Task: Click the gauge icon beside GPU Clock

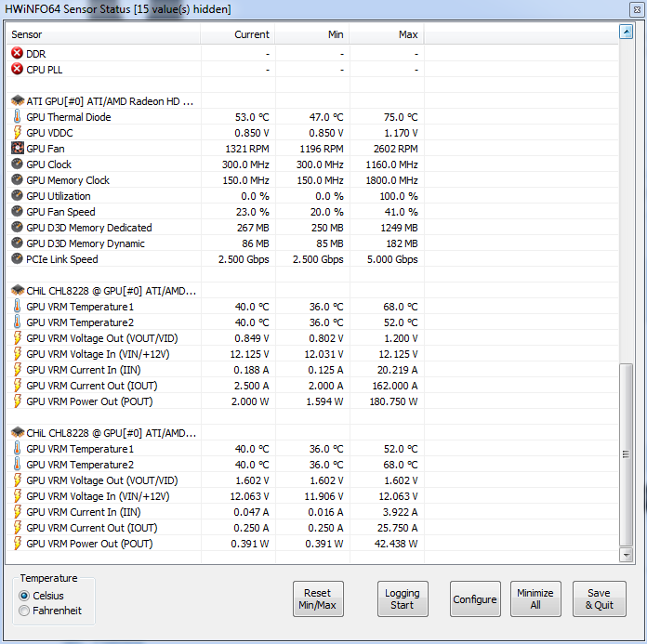Action: [x=17, y=164]
